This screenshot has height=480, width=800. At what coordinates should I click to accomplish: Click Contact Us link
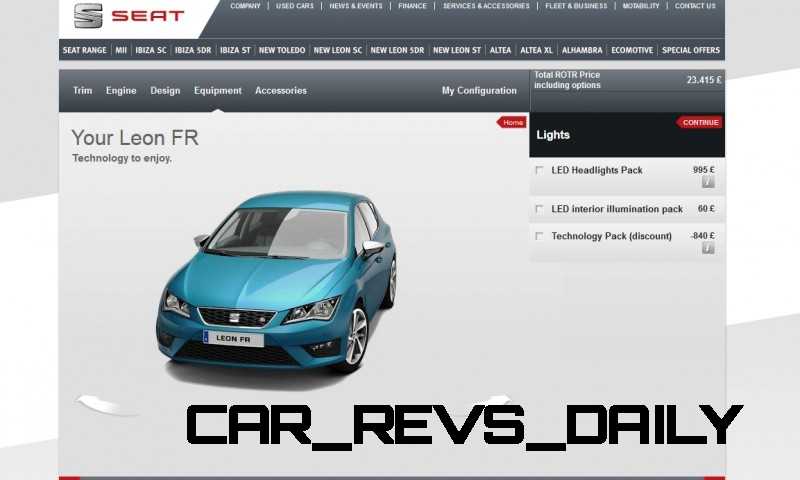695,6
